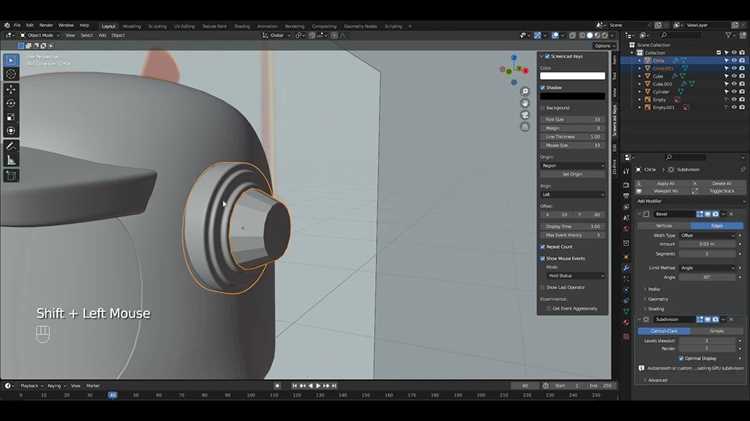Open the Origin Region dropdown
This screenshot has width=750, height=421.
click(573, 166)
